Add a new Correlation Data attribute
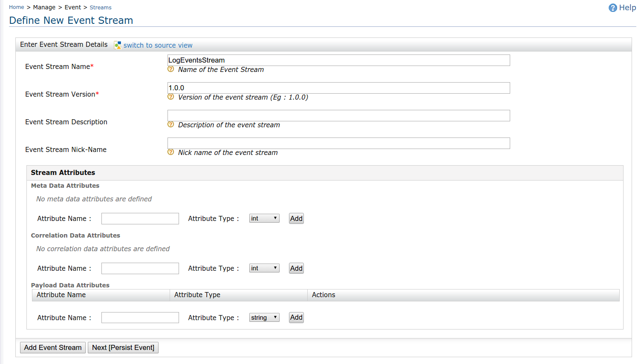The image size is (641, 364). (296, 268)
